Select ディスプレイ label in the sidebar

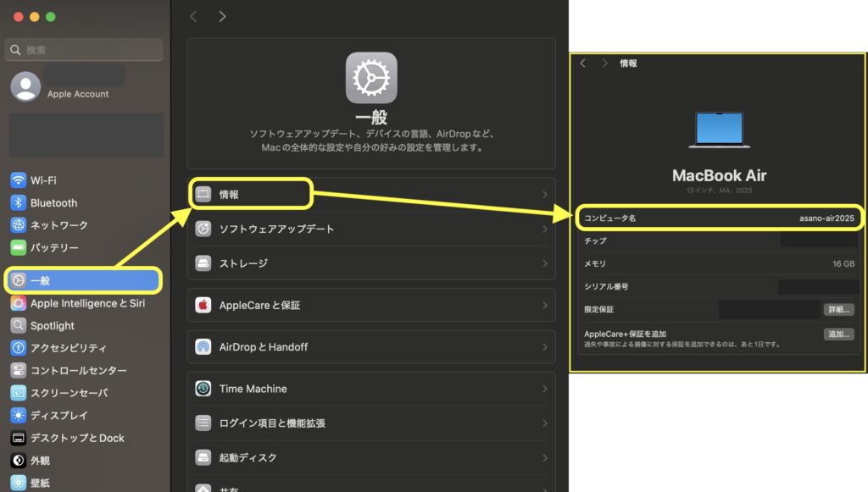59,415
